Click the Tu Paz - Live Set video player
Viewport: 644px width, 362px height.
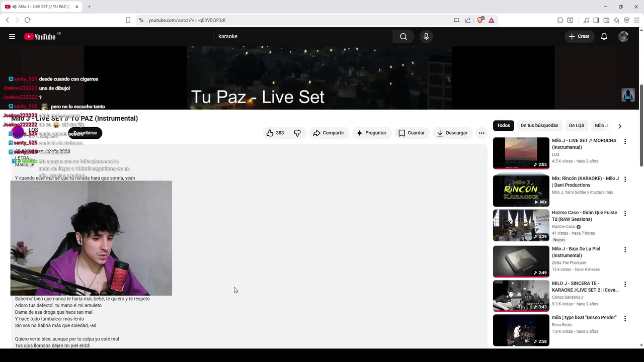point(319,78)
